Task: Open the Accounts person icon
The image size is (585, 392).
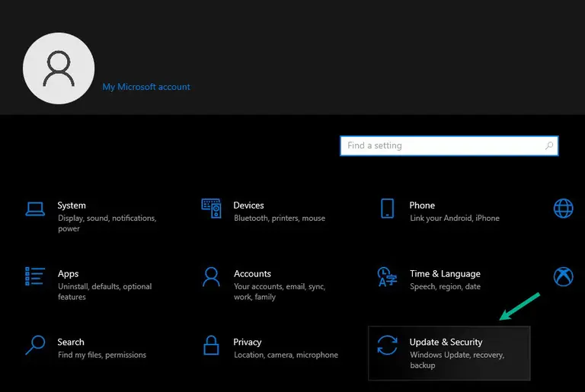Action: [x=211, y=277]
